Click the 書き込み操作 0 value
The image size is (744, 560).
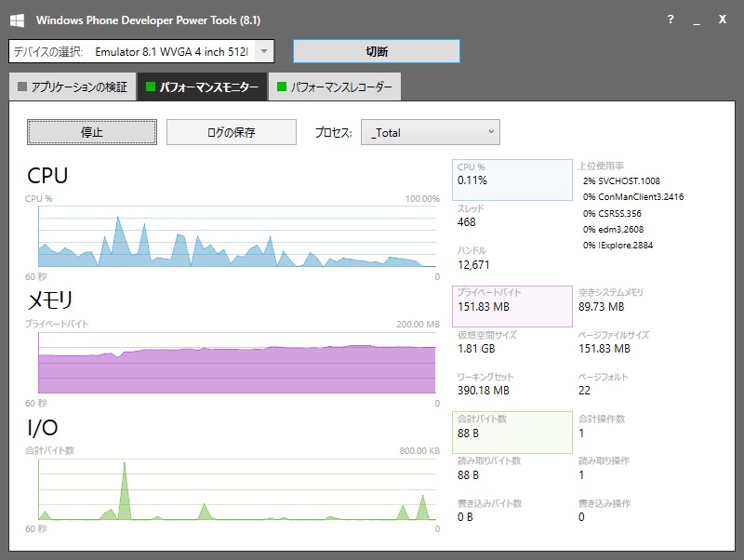581,517
